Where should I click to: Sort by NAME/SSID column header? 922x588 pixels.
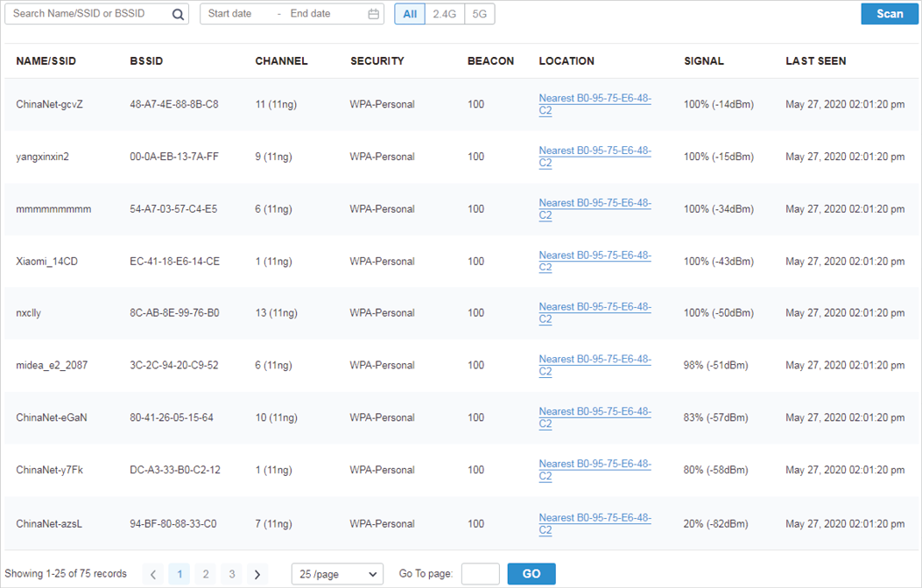[46, 61]
